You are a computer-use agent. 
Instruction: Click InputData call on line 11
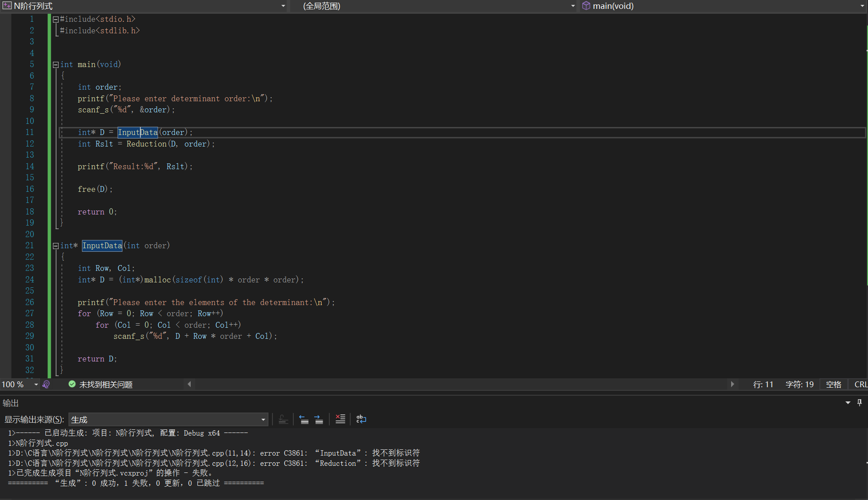pyautogui.click(x=138, y=132)
